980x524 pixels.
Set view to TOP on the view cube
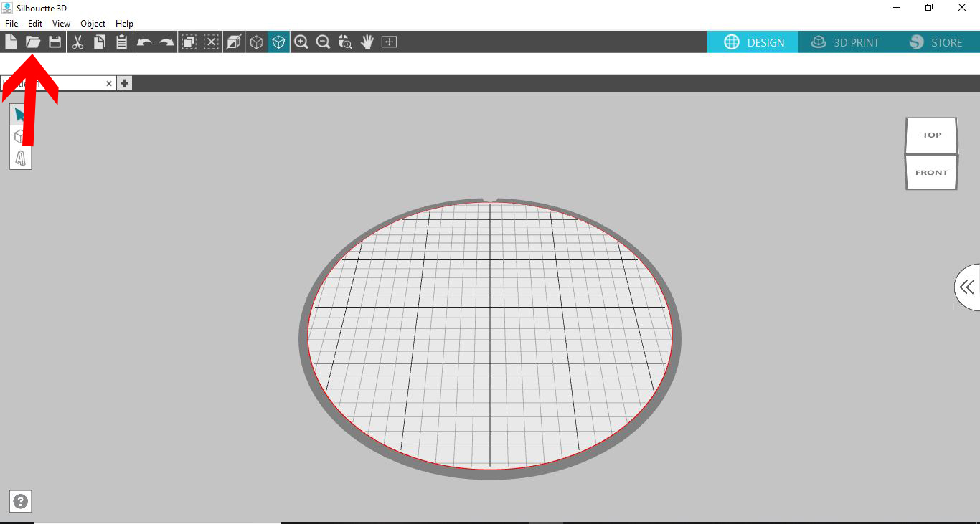(931, 135)
